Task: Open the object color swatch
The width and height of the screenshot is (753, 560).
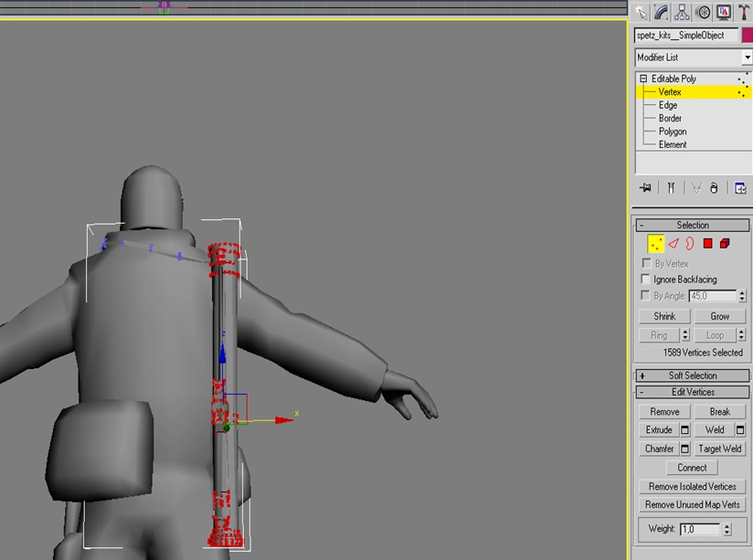Action: pyautogui.click(x=748, y=36)
